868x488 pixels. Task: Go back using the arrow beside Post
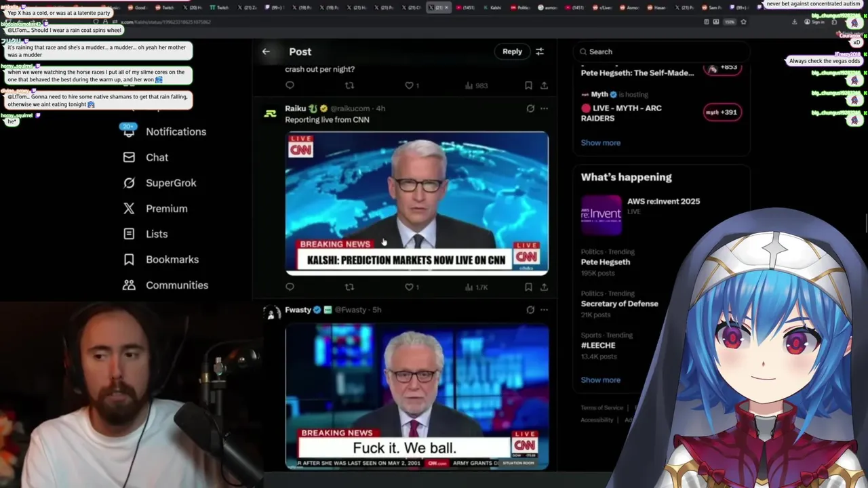pyautogui.click(x=266, y=52)
